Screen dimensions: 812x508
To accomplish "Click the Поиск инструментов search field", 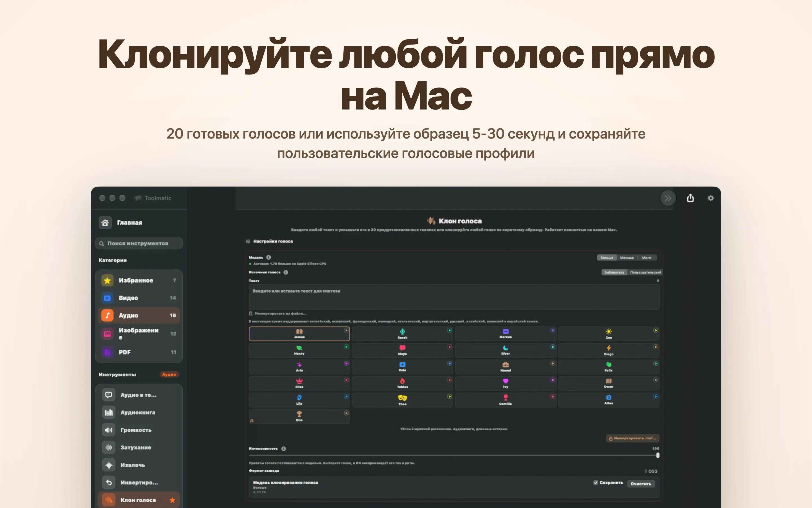I will click(x=139, y=243).
